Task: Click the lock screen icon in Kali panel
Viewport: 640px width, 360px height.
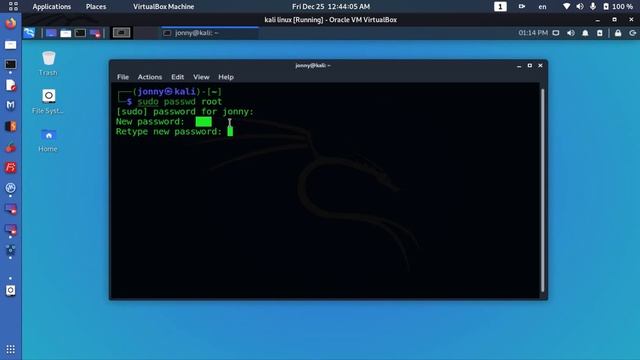Action: [x=618, y=33]
